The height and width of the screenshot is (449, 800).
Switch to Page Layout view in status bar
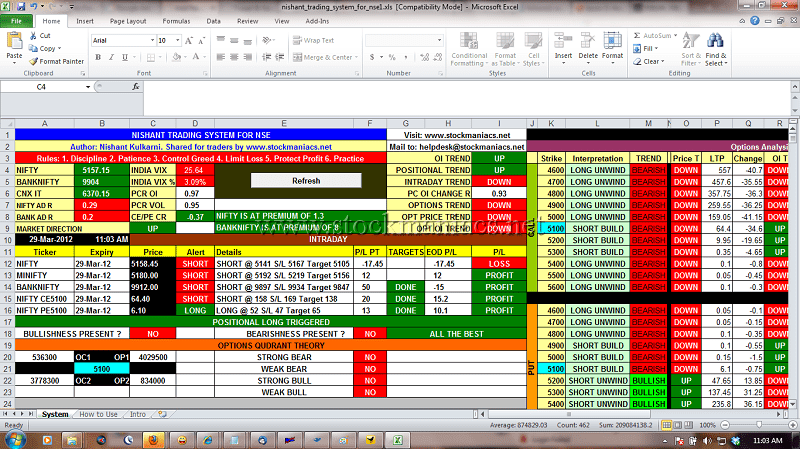click(x=677, y=425)
